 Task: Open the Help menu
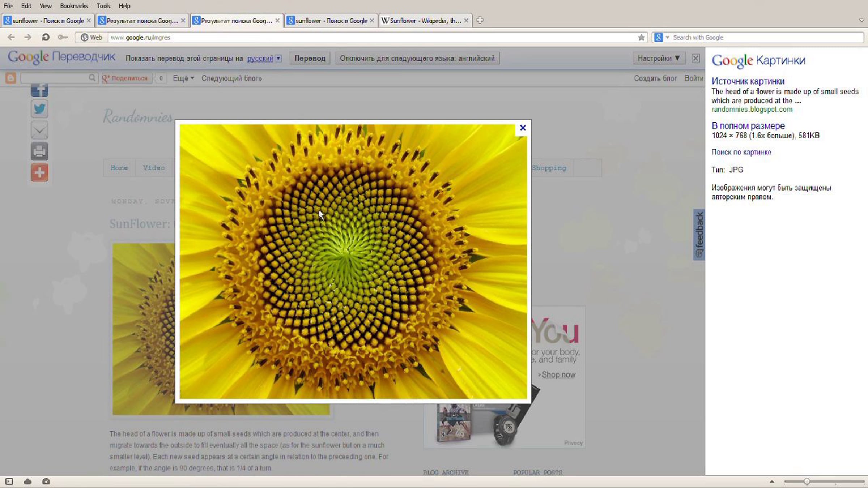(x=124, y=6)
